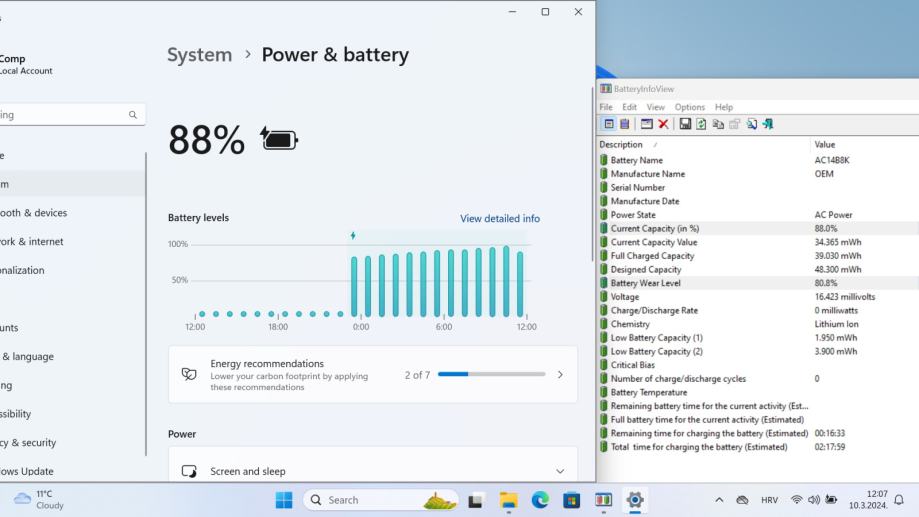Launch Microsoft Edge from the taskbar
Viewport: 919px width, 517px height.
point(540,500)
